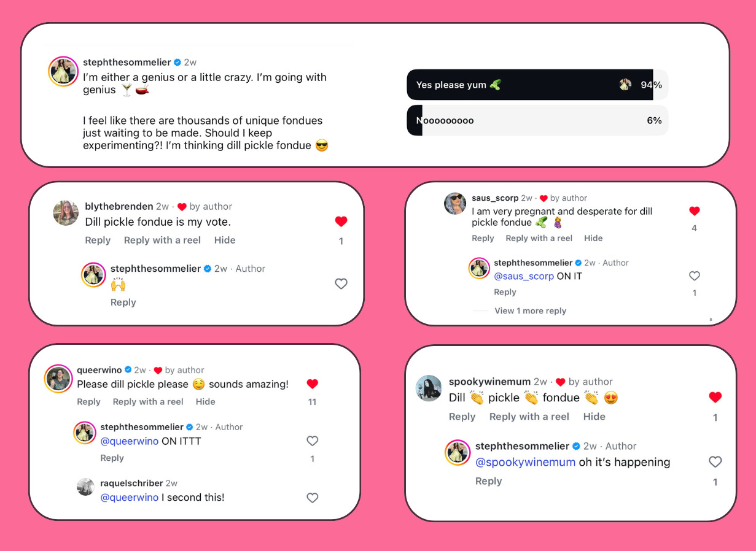
Task: Like the '@queerwino ON ITTT' reply
Action: [x=313, y=441]
